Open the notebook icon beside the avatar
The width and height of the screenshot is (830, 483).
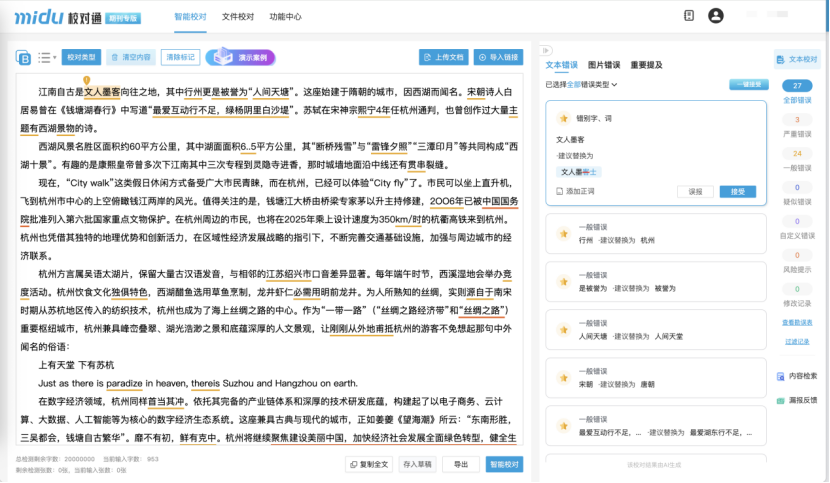[689, 16]
